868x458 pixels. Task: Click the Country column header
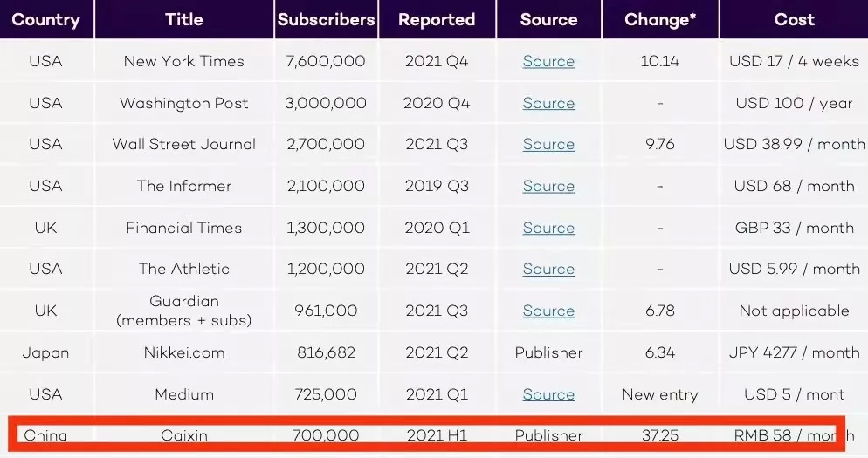(x=45, y=19)
